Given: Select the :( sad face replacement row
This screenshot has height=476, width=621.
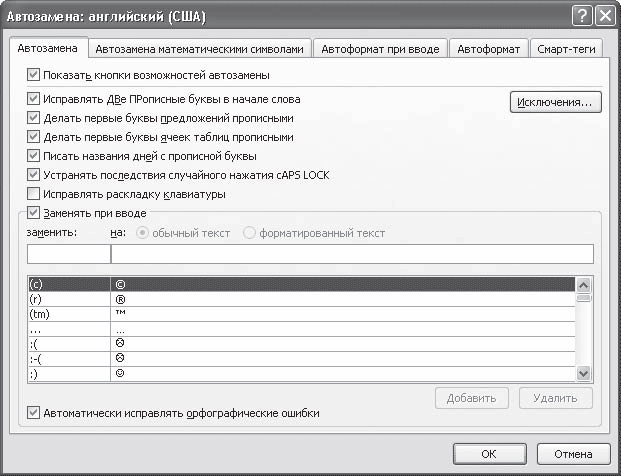Looking at the screenshot, I should point(302,344).
